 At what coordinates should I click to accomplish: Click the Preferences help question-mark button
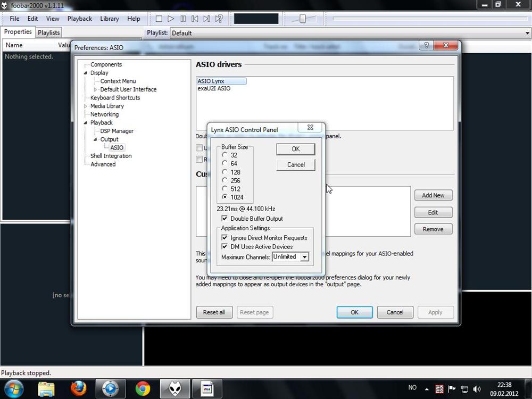[x=426, y=45]
